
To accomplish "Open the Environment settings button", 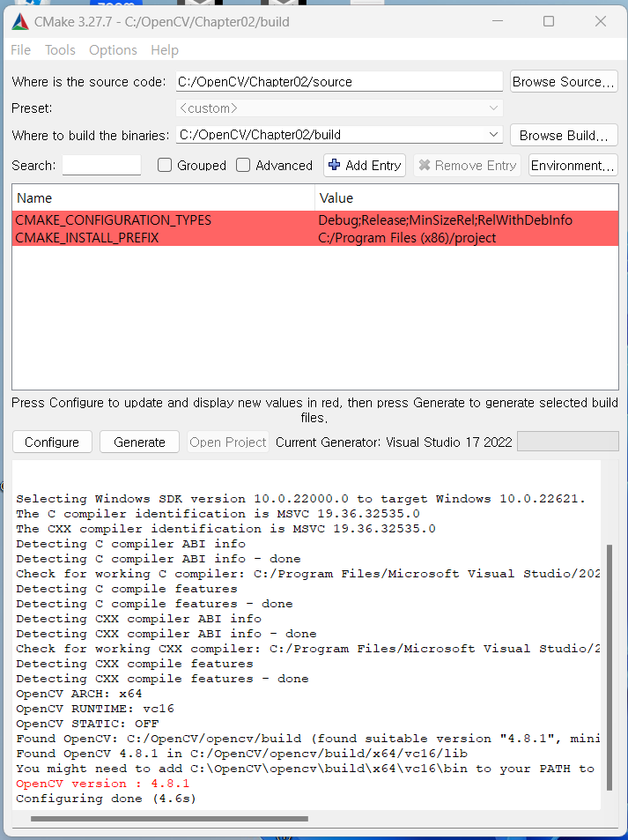I will pos(573,166).
